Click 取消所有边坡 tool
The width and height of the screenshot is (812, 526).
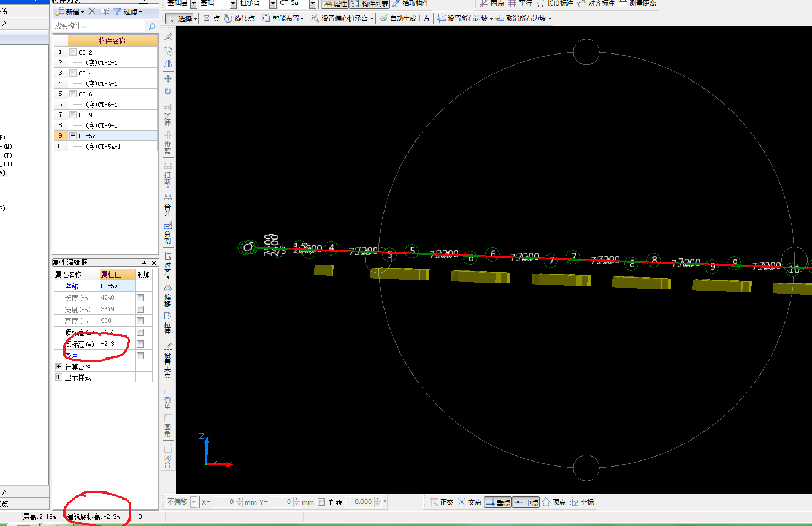pyautogui.click(x=523, y=18)
